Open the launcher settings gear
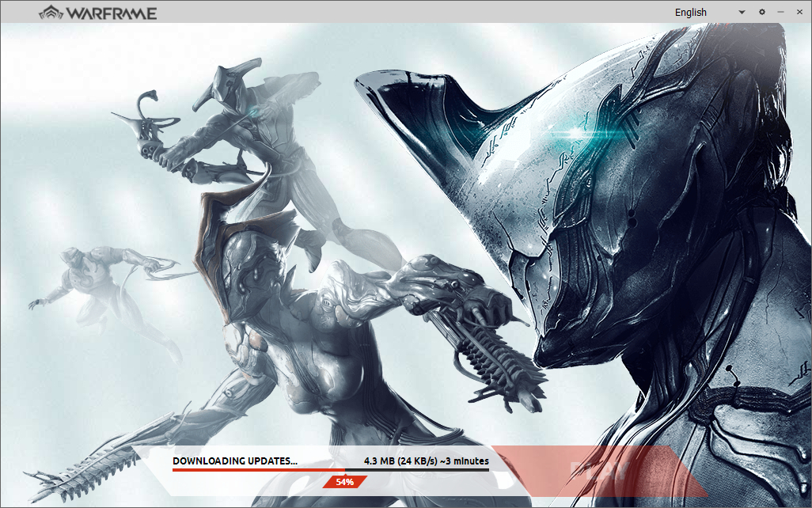 tap(762, 12)
